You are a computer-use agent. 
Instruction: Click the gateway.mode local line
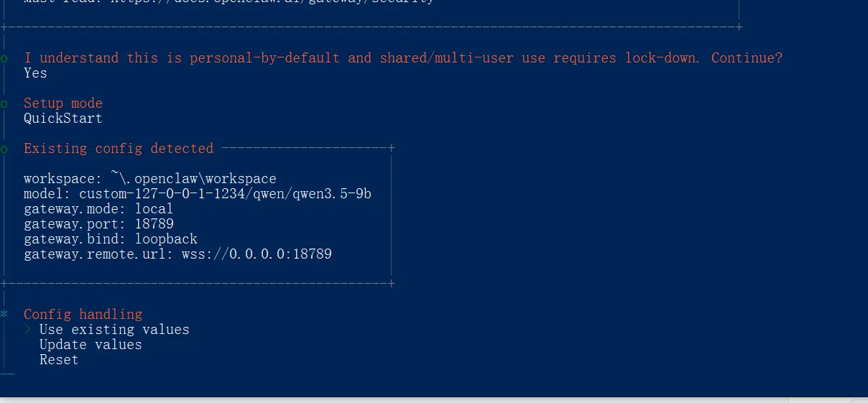coord(98,209)
